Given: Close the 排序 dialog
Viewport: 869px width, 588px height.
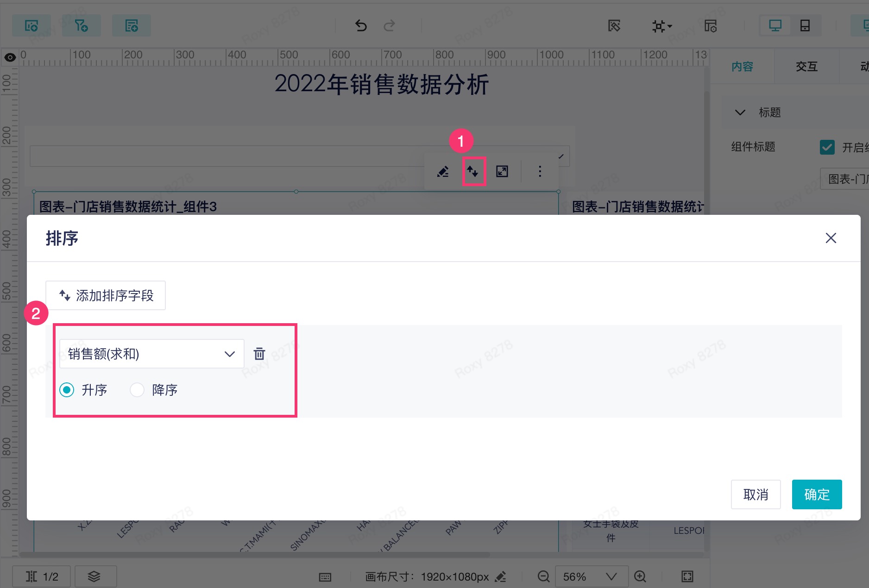Looking at the screenshot, I should click(831, 238).
